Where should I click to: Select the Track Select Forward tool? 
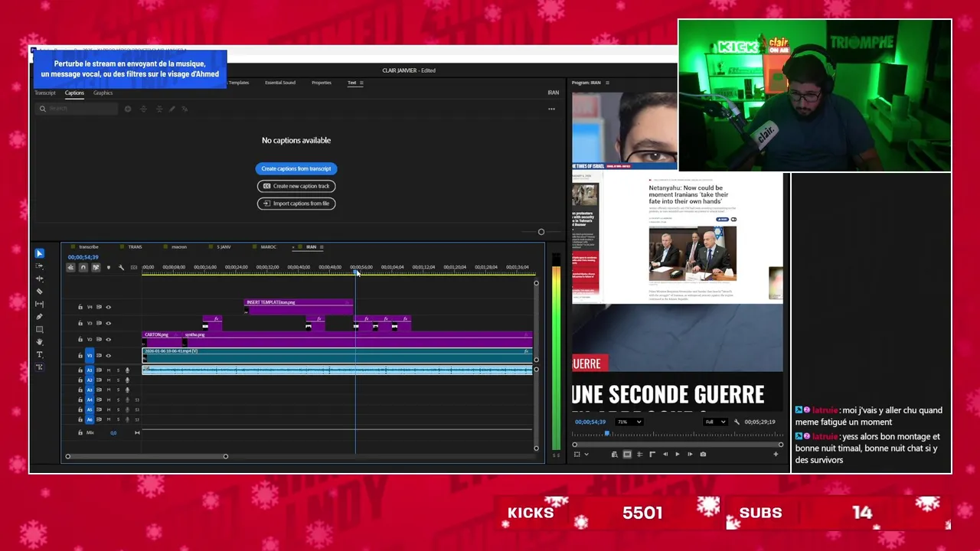[x=40, y=266]
